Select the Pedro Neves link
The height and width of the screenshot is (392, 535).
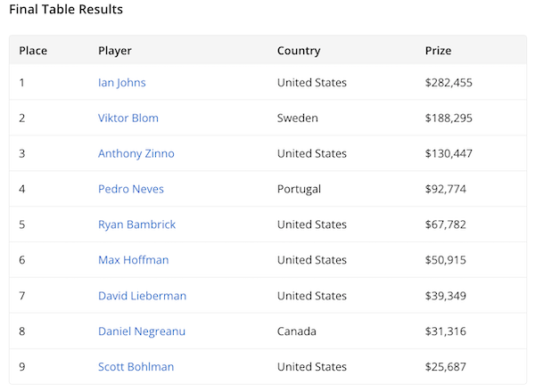[x=130, y=189]
